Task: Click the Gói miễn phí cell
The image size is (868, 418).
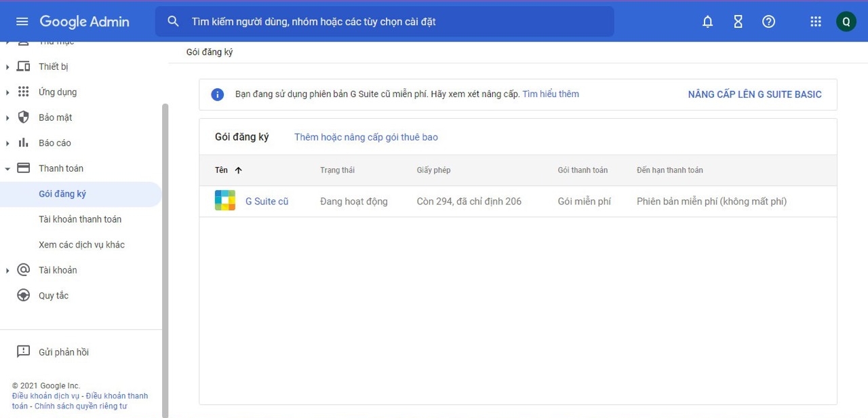Action: pos(585,201)
